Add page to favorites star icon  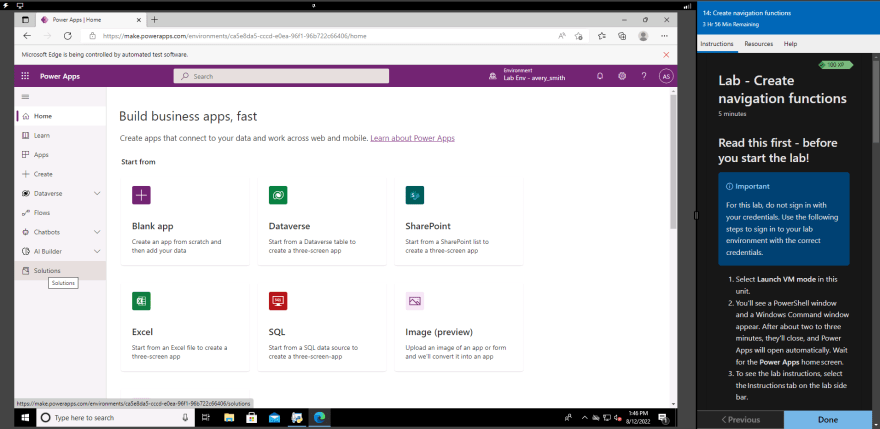click(x=579, y=35)
